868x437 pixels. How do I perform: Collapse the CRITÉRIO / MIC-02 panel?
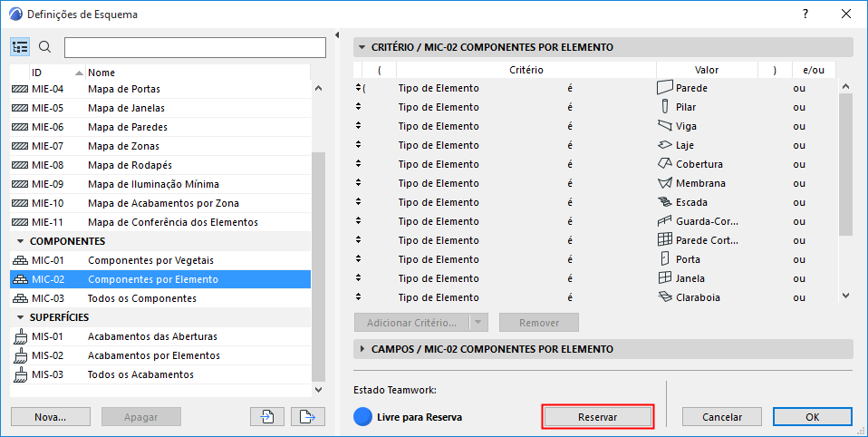click(362, 47)
